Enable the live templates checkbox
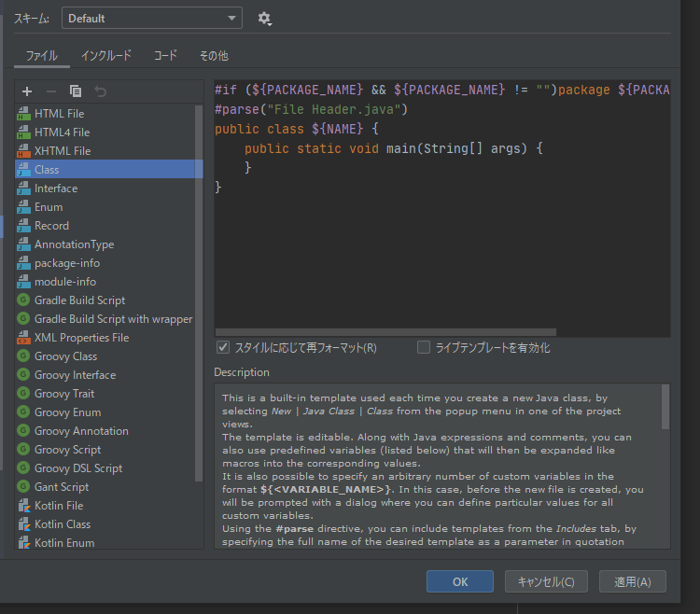The width and height of the screenshot is (700, 614). [x=423, y=347]
